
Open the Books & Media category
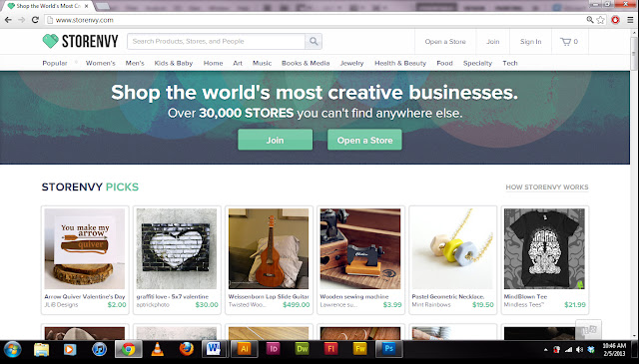tap(306, 63)
